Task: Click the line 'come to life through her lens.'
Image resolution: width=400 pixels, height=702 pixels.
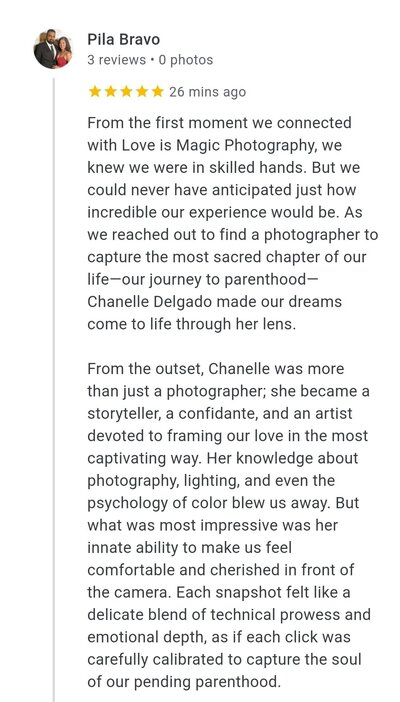Action: [192, 324]
